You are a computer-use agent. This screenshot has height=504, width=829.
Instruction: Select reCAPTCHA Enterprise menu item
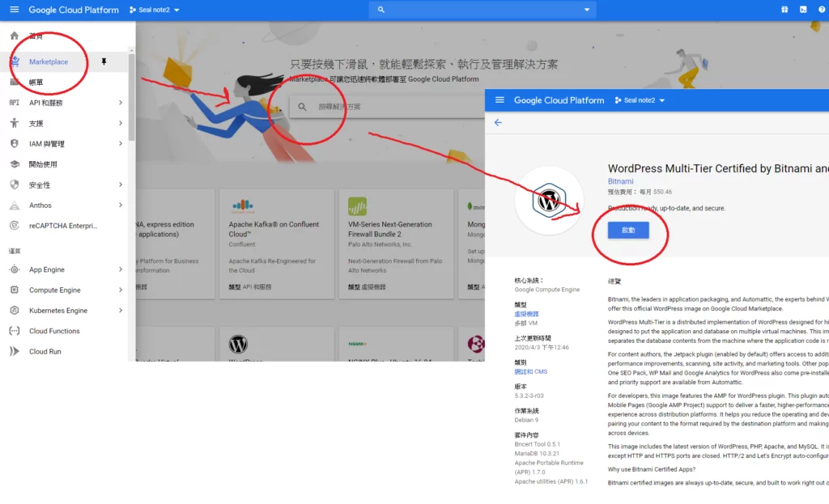pyautogui.click(x=64, y=226)
